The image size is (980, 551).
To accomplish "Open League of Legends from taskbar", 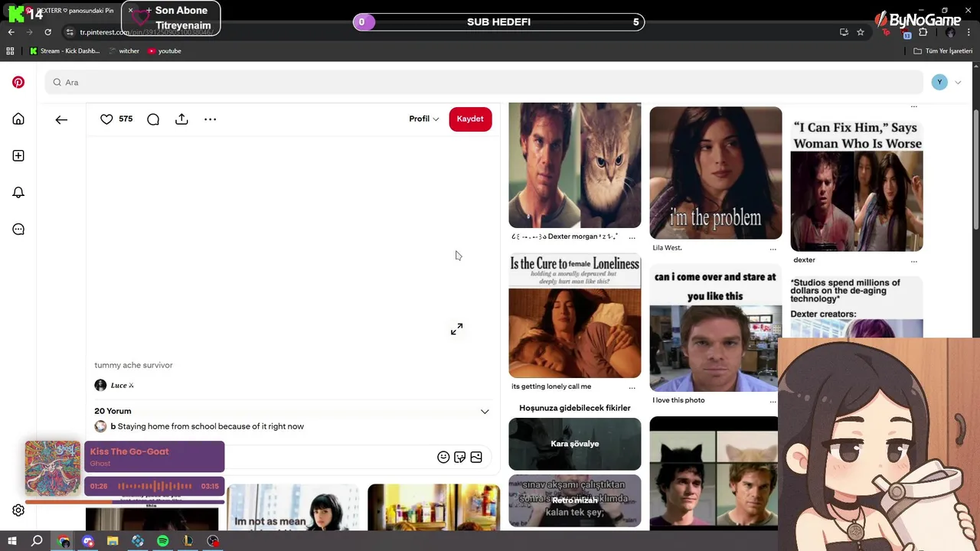I will tap(188, 541).
